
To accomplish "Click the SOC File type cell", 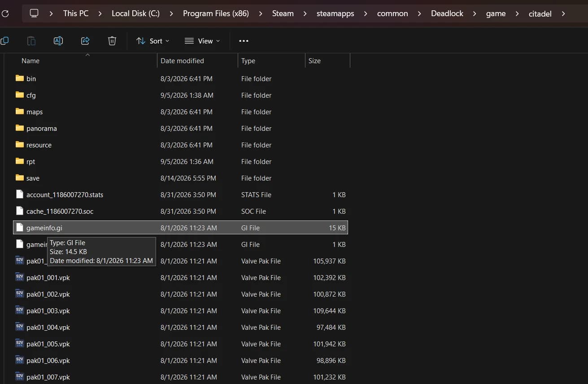I will click(x=253, y=211).
